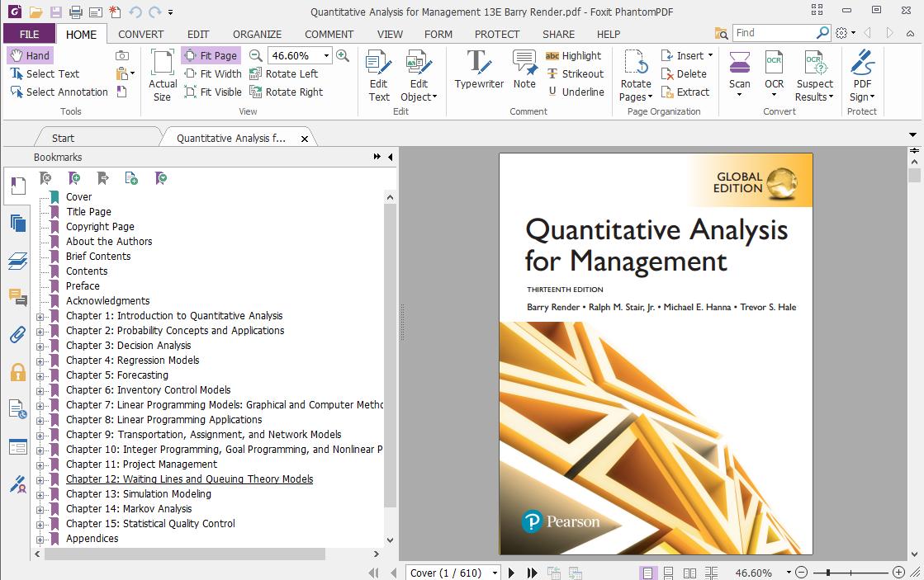Open the Security lock panel

[x=17, y=371]
